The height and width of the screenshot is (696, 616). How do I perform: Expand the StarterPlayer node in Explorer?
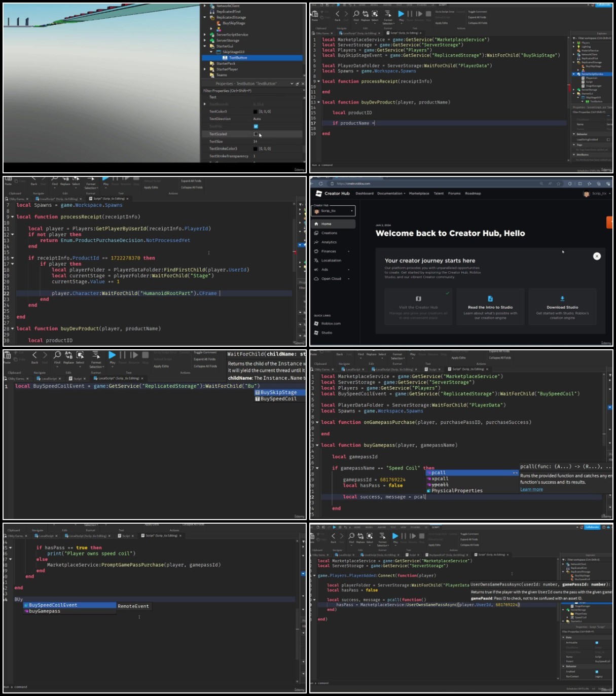tap(205, 69)
